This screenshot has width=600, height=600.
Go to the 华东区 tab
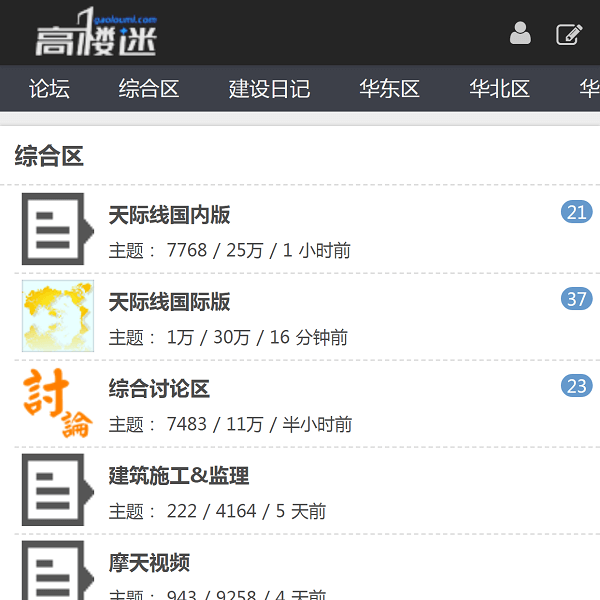[389, 89]
